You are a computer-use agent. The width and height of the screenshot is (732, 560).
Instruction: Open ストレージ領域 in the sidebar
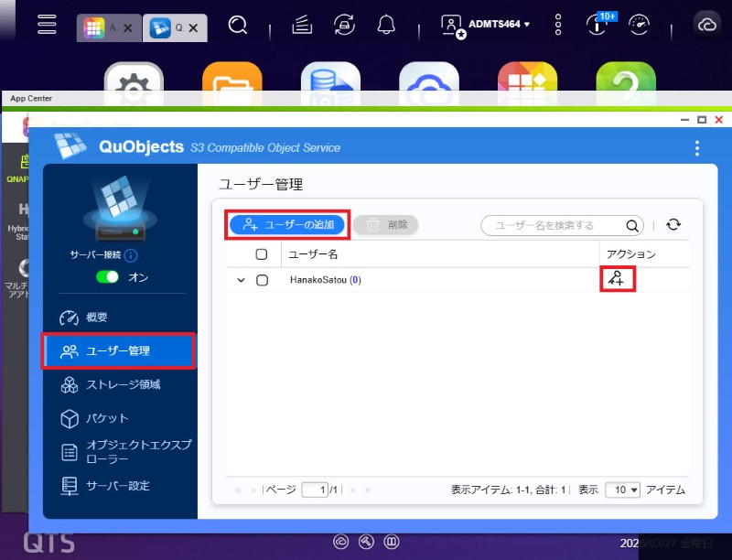pos(123,384)
